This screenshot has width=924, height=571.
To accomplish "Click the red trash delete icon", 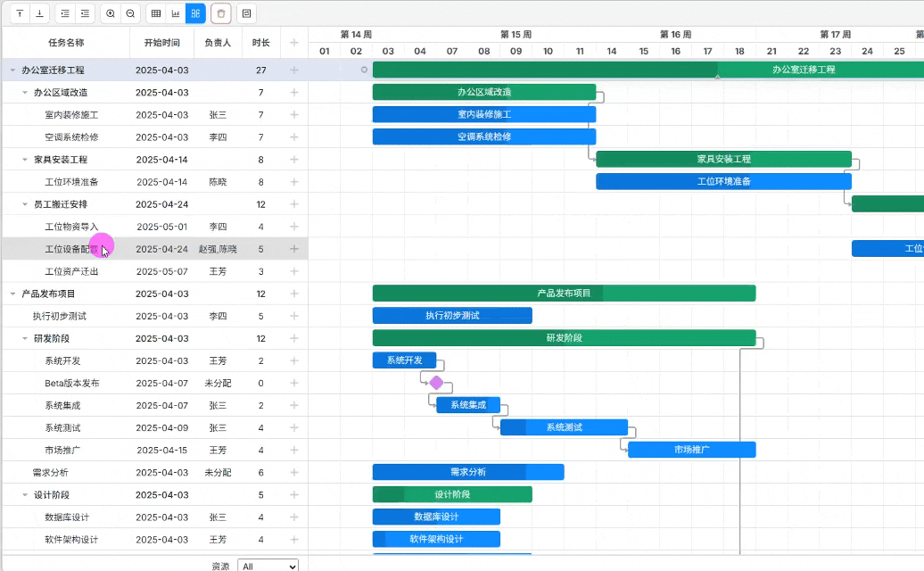I will [221, 13].
